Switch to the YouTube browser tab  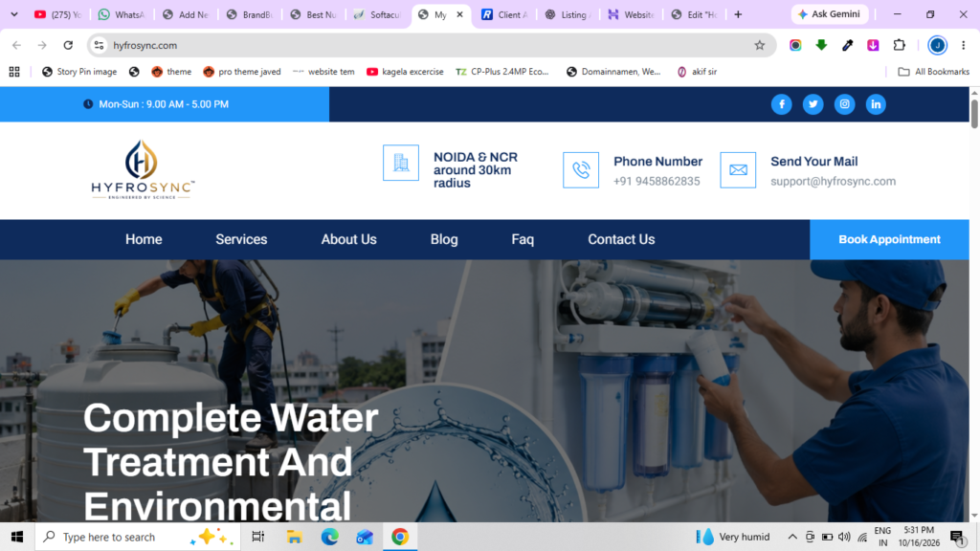pyautogui.click(x=58, y=14)
